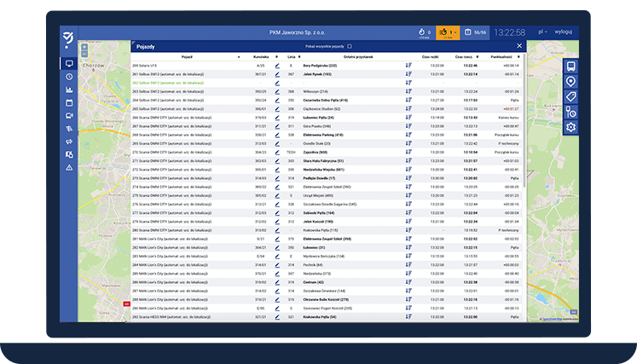
Task: Click the clock showing 13:22:58
Action: (x=509, y=32)
